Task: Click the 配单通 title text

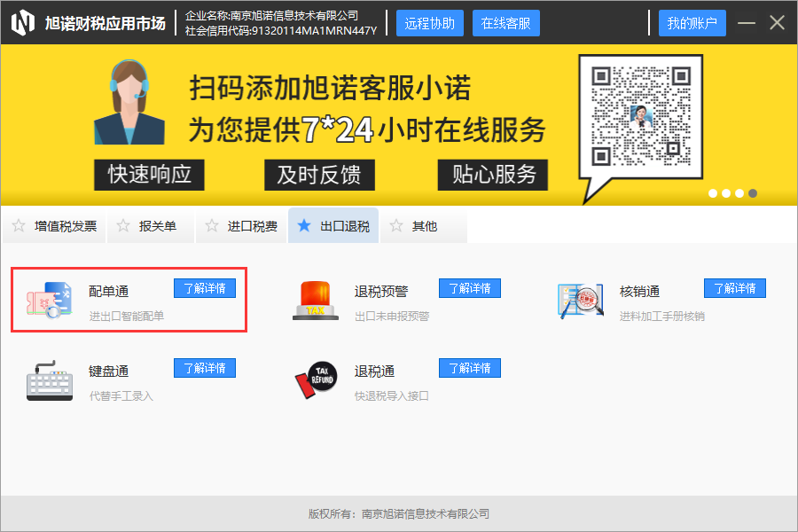Action: tap(108, 291)
